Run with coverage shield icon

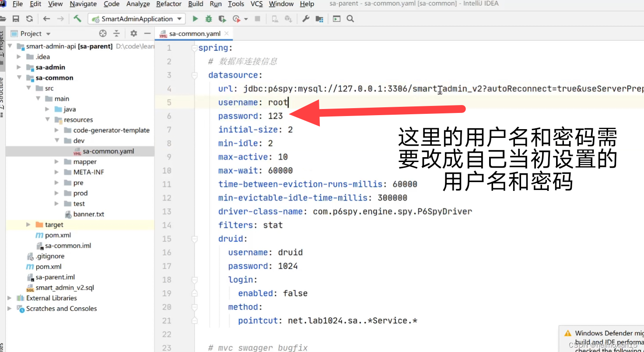point(222,19)
